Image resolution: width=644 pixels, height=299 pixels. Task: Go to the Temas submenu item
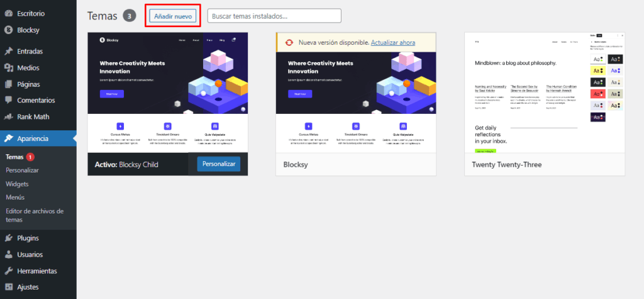click(14, 157)
